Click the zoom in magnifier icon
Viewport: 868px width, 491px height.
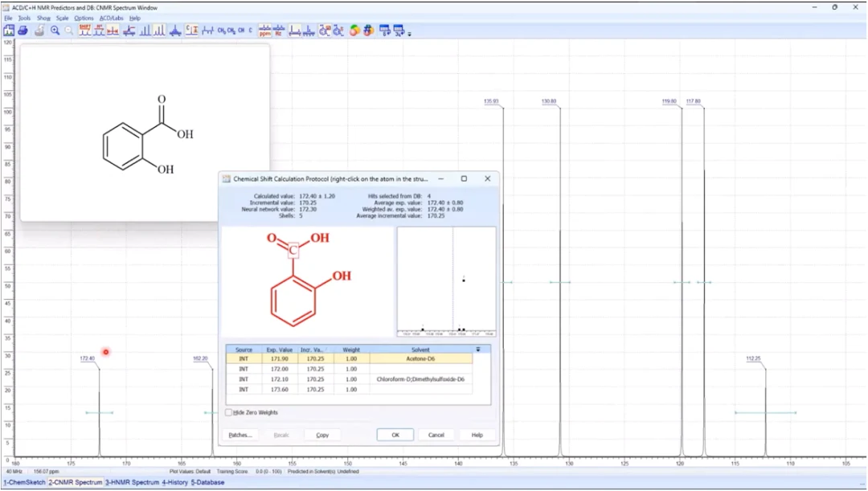pyautogui.click(x=55, y=31)
